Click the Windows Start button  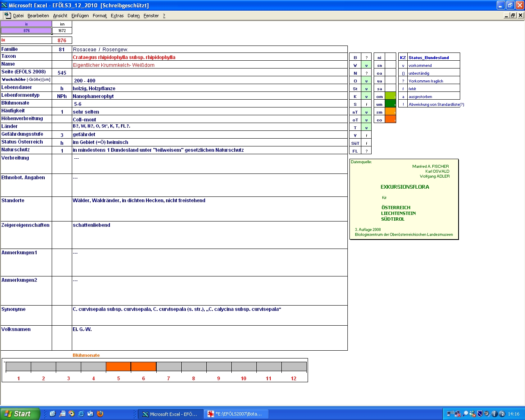click(x=20, y=414)
